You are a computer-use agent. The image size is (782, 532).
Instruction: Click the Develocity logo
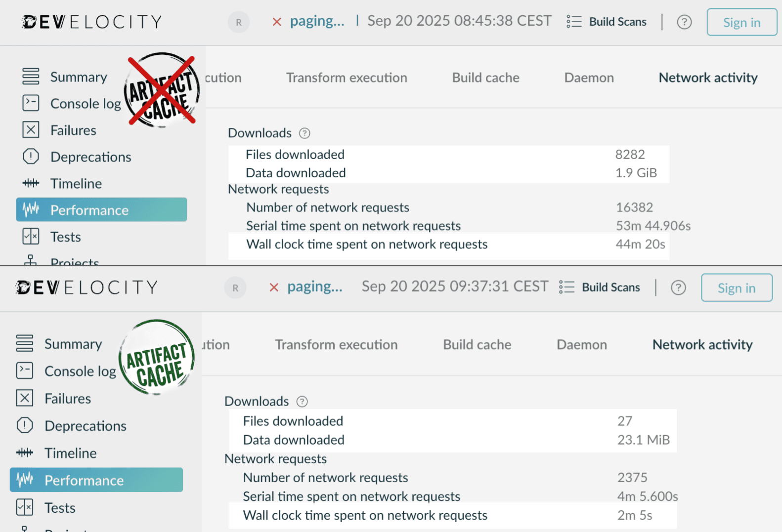pos(91,21)
